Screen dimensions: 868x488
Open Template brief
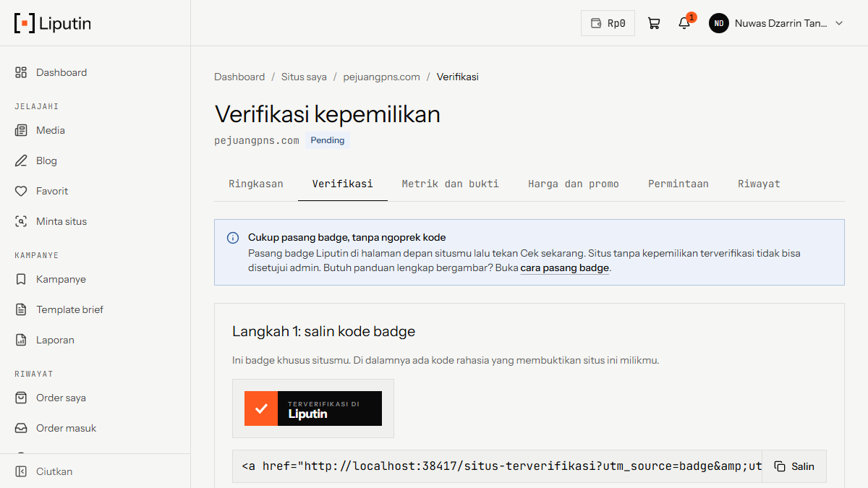(95, 309)
